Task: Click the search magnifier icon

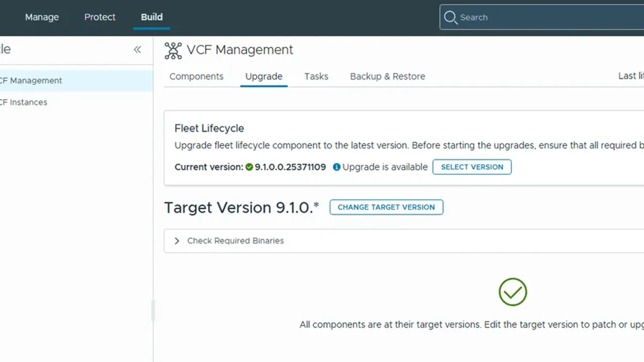Action: pyautogui.click(x=450, y=17)
